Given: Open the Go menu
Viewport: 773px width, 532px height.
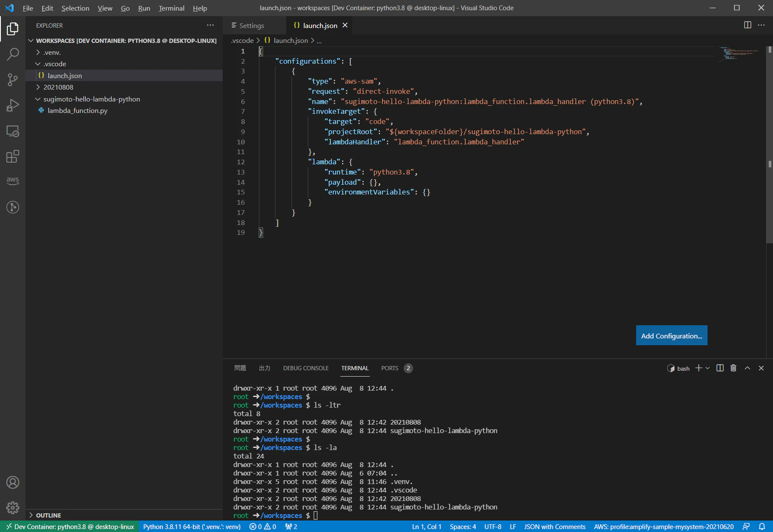Looking at the screenshot, I should [x=125, y=8].
